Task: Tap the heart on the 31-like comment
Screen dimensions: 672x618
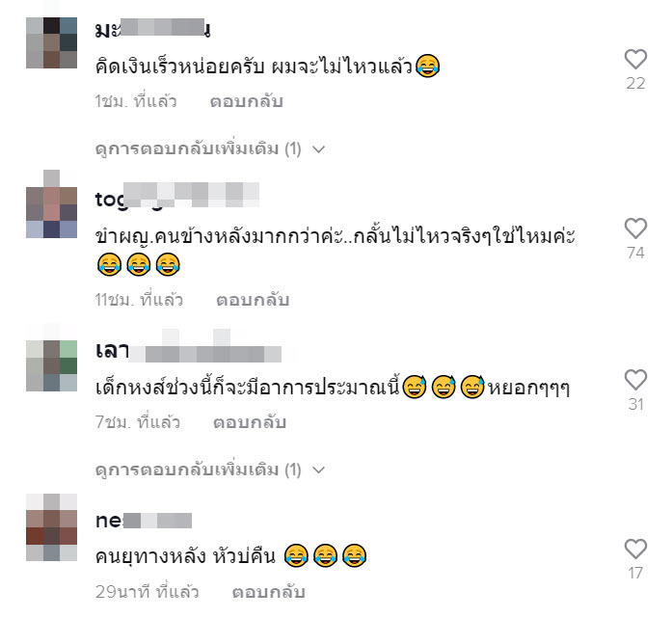Action: click(x=635, y=380)
